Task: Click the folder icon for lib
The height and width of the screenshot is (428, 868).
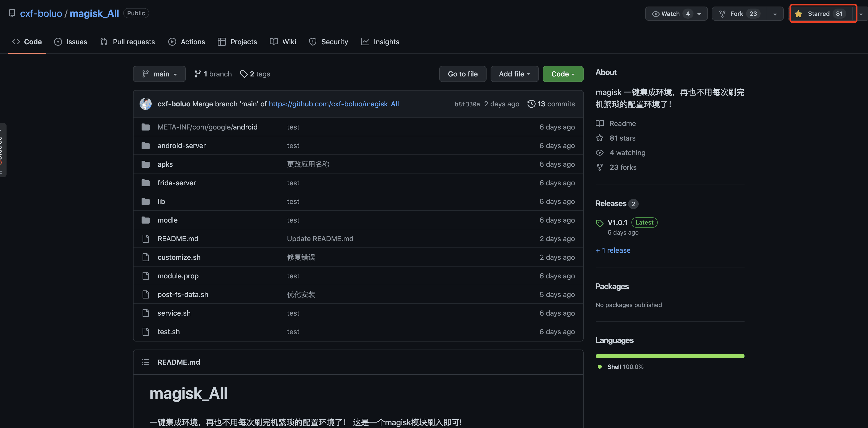Action: coord(146,201)
